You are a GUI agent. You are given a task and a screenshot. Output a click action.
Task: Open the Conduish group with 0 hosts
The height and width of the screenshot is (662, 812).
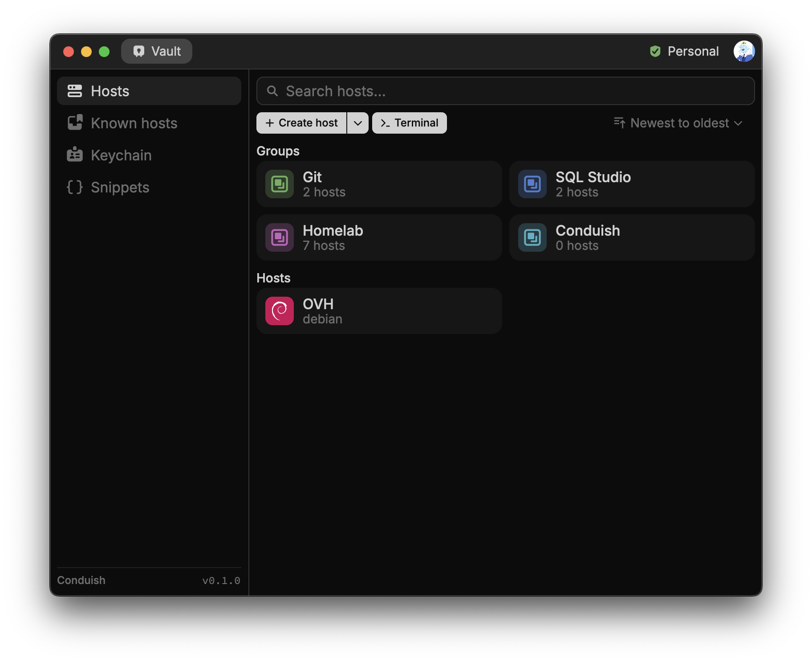click(632, 237)
